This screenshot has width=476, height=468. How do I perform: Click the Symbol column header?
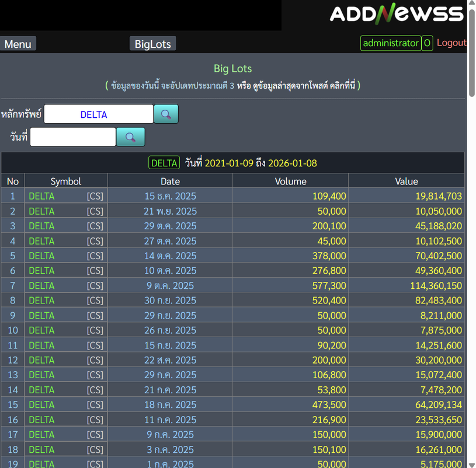pyautogui.click(x=65, y=181)
